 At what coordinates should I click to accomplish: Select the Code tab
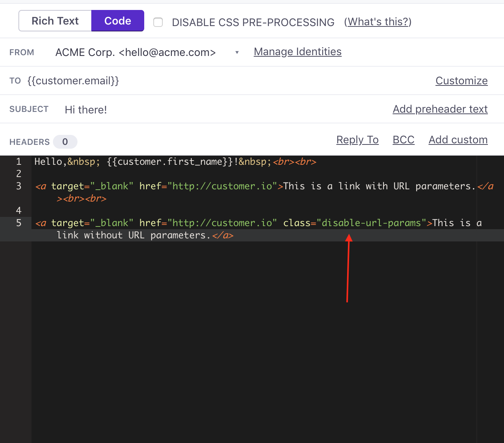click(117, 20)
